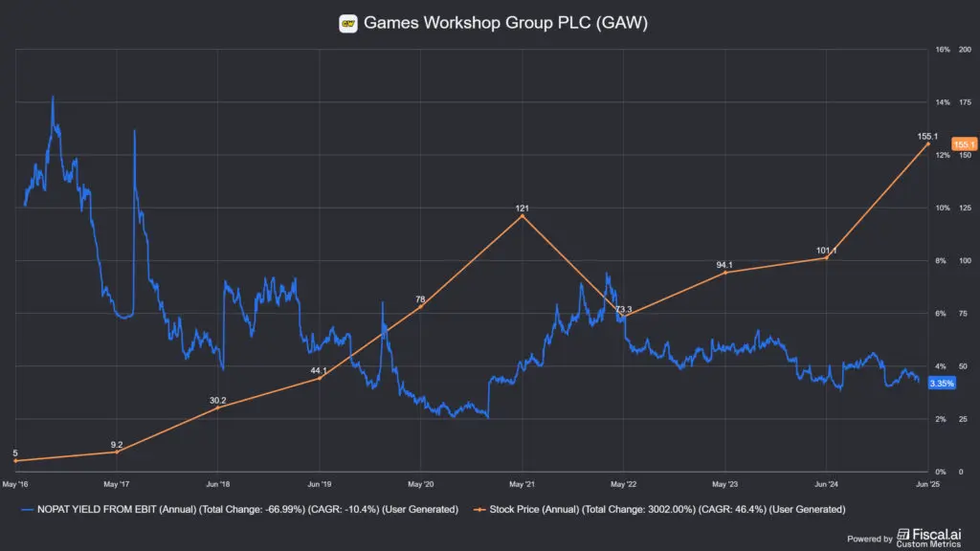Toggle the Stock Price (Annual) legend entry
The image size is (980, 551).
pos(659,509)
